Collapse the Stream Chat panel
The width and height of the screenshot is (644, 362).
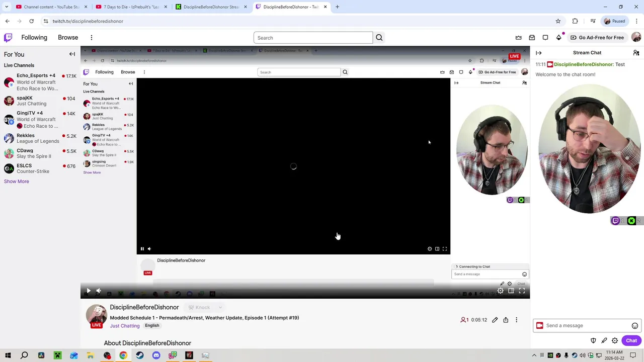click(539, 53)
